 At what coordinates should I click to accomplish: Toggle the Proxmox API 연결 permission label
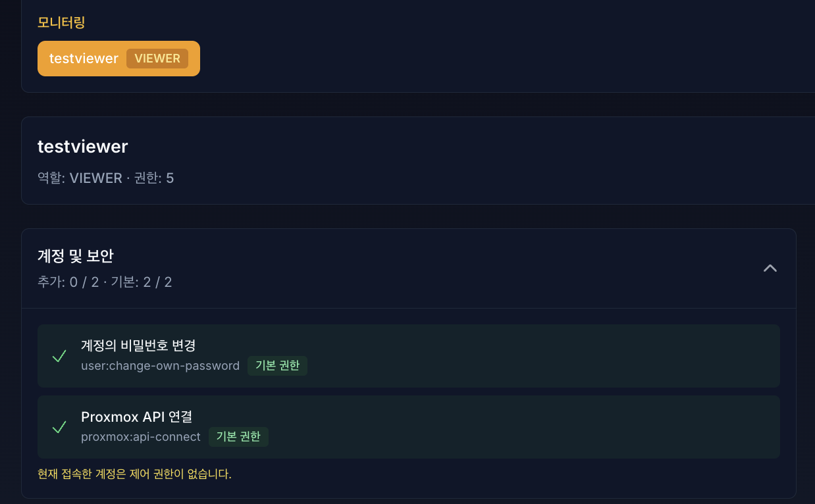tap(136, 416)
